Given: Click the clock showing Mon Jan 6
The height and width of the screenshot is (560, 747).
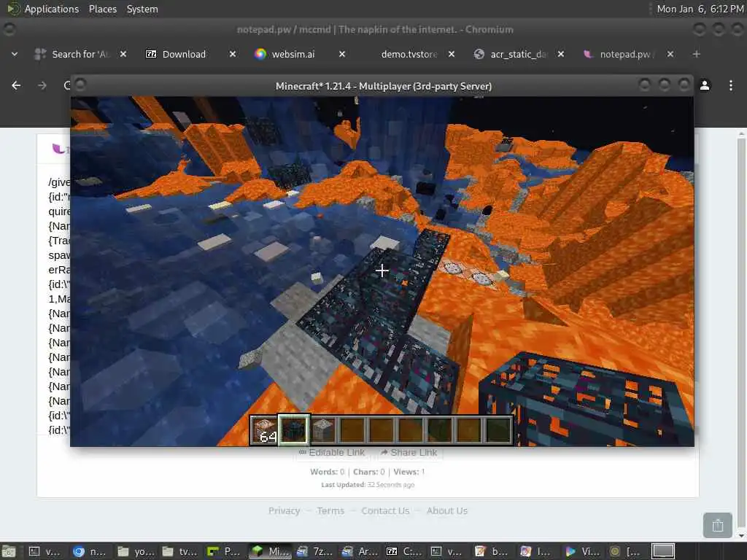Looking at the screenshot, I should (x=700, y=9).
